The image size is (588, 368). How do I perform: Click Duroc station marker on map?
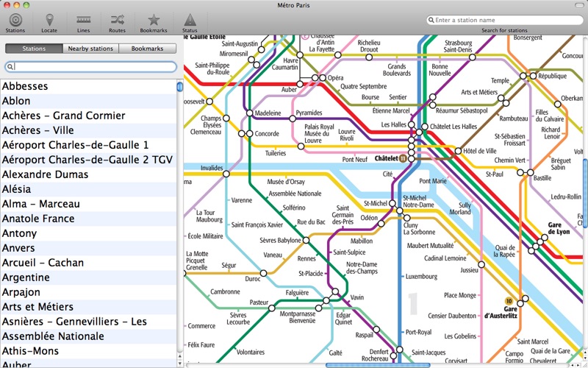click(264, 273)
